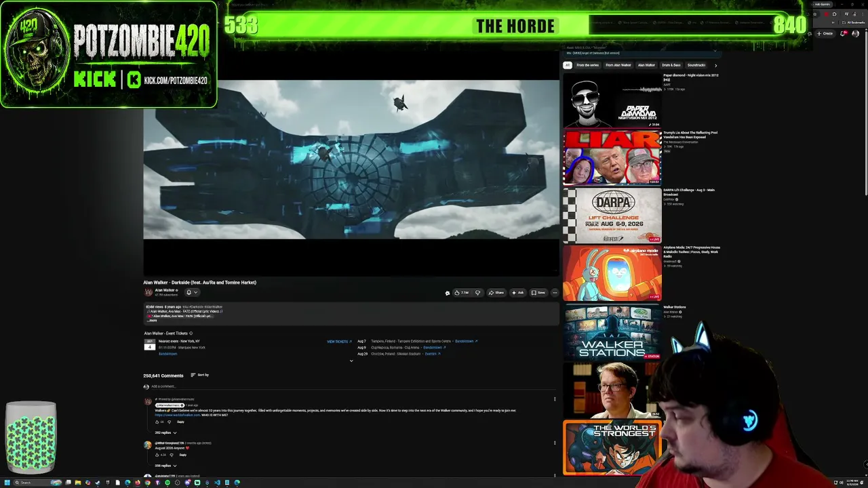
Task: Dislike the pinned Alan Walker comment
Action: [x=170, y=422]
